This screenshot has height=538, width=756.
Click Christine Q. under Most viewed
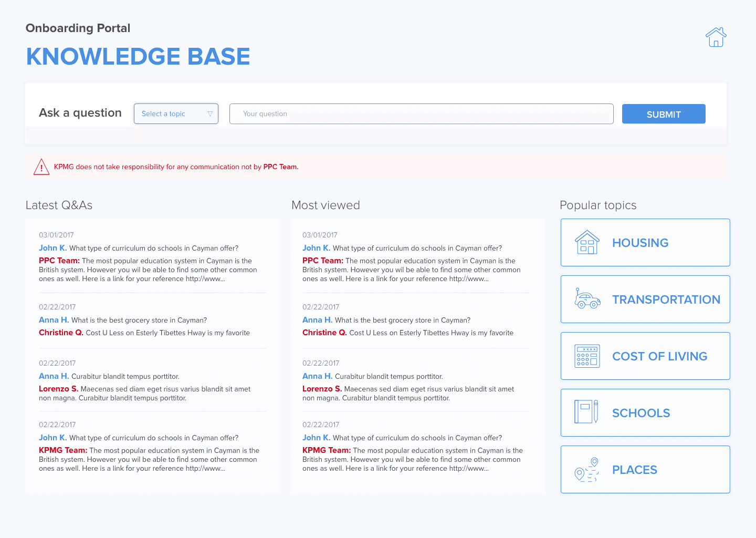324,333
